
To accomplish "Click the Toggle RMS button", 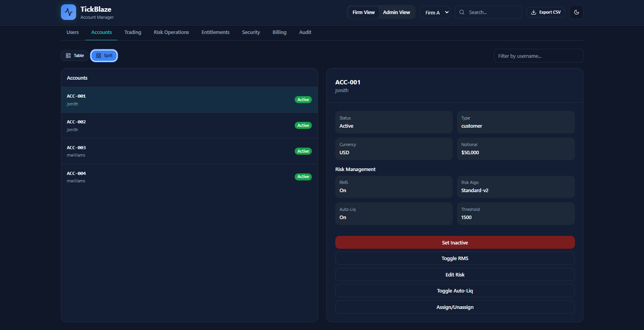I will pyautogui.click(x=455, y=259).
